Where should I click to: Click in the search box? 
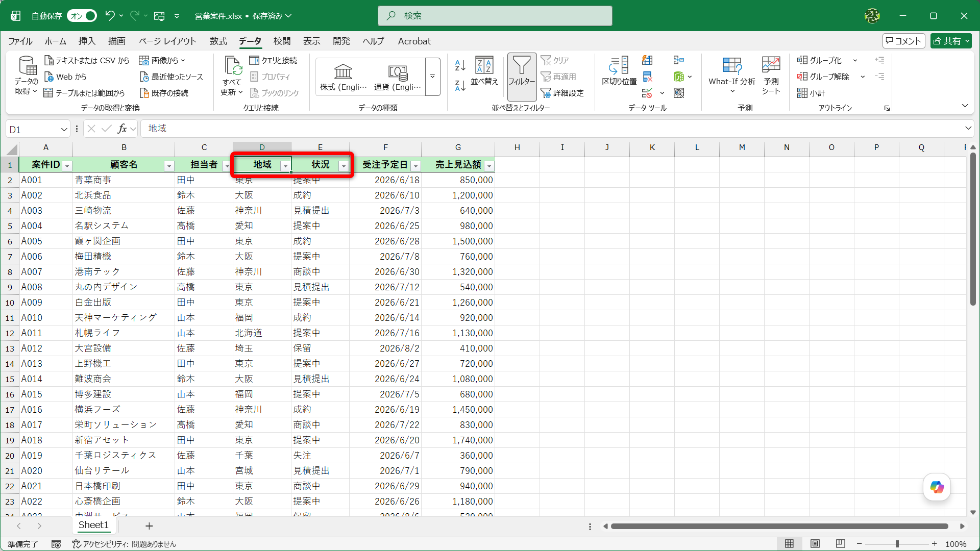click(495, 16)
